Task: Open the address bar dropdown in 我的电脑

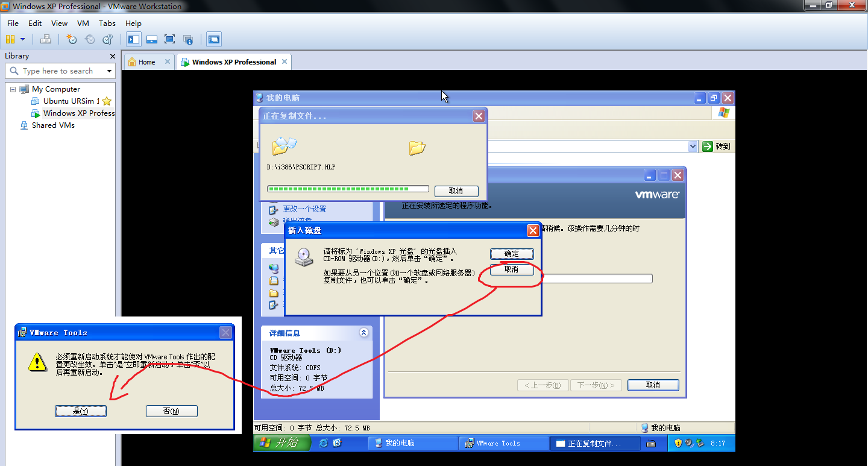Action: [693, 146]
